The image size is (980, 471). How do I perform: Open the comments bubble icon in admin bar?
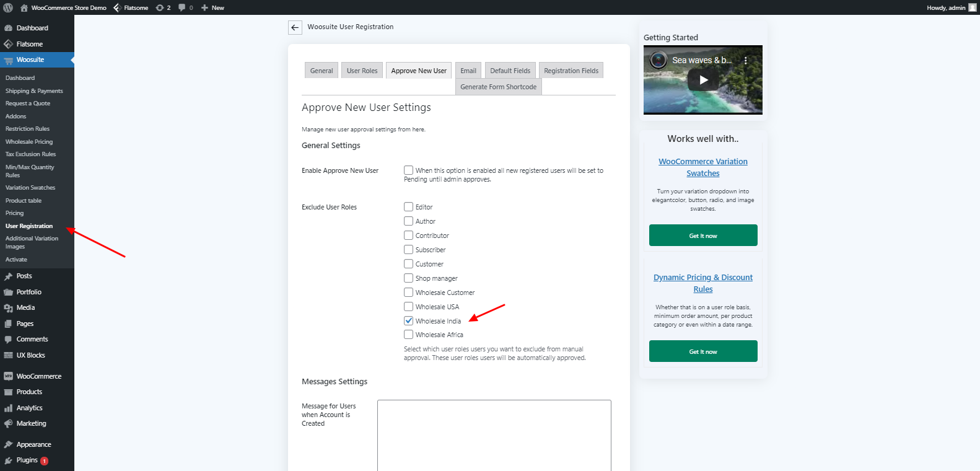(182, 7)
